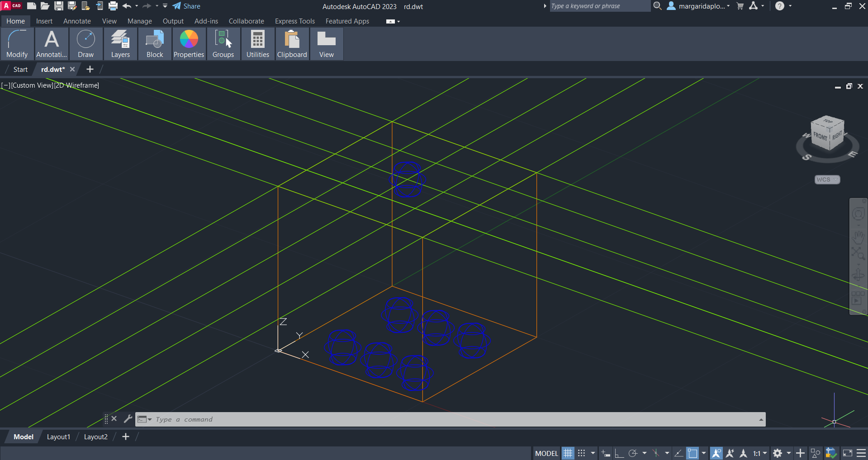
Task: Open the Layers ribbon panel
Action: [120, 44]
